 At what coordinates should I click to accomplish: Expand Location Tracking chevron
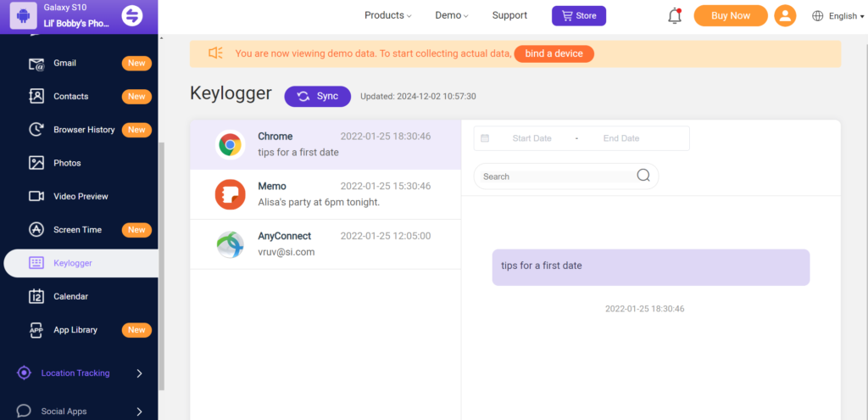140,373
